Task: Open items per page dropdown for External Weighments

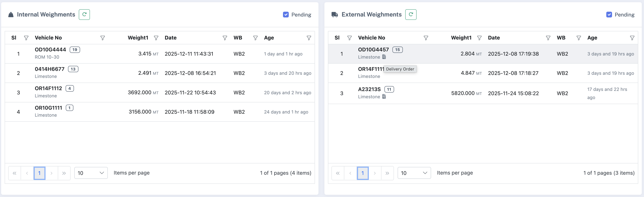Action: click(x=414, y=173)
